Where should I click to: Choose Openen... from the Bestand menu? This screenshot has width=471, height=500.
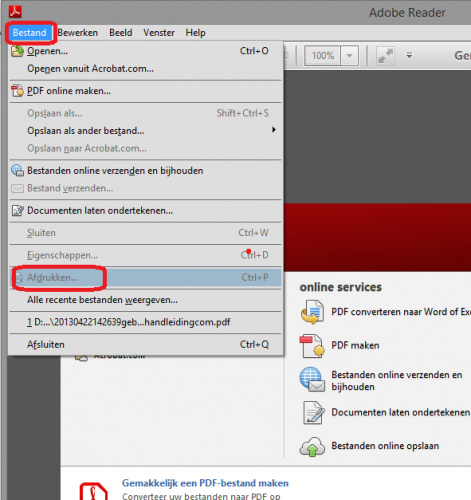pyautogui.click(x=146, y=51)
